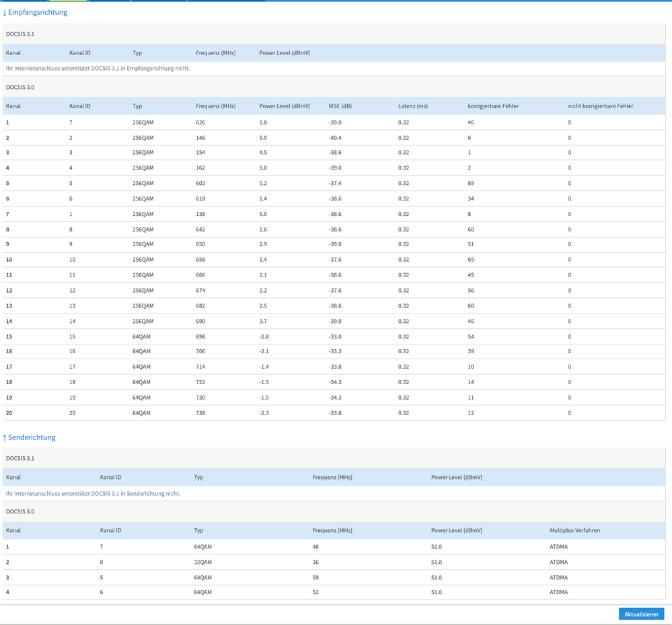Click the MSE (dB) column header
This screenshot has height=625, width=672.
coord(340,106)
